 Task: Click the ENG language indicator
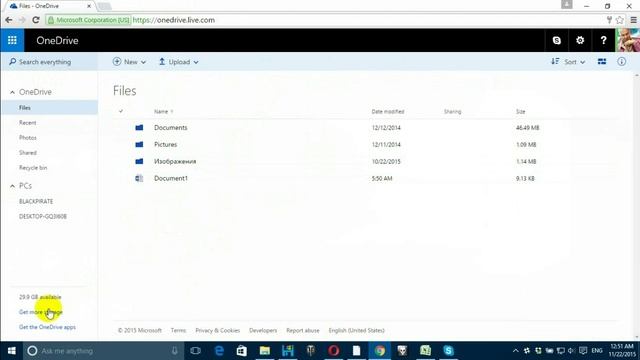point(597,351)
